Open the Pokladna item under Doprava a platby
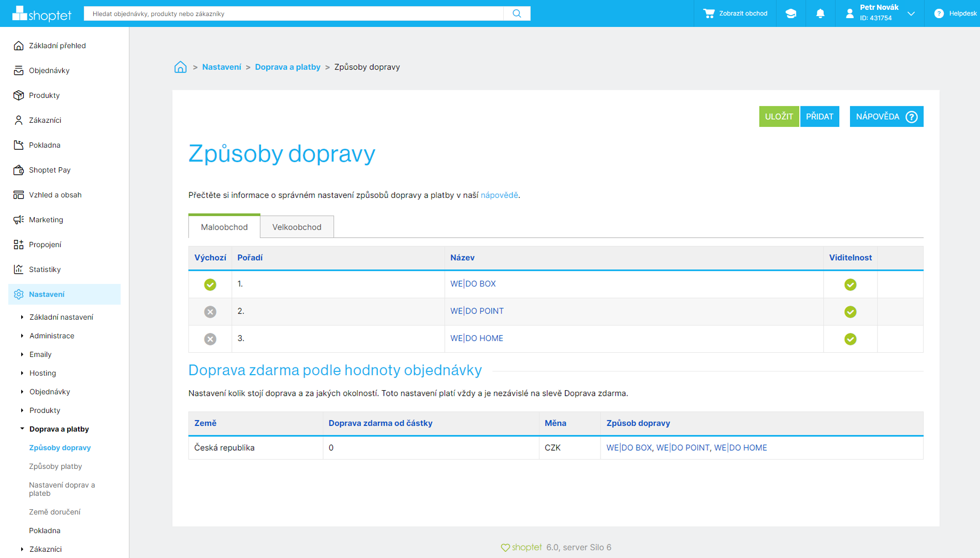The width and height of the screenshot is (980, 558). [45, 531]
